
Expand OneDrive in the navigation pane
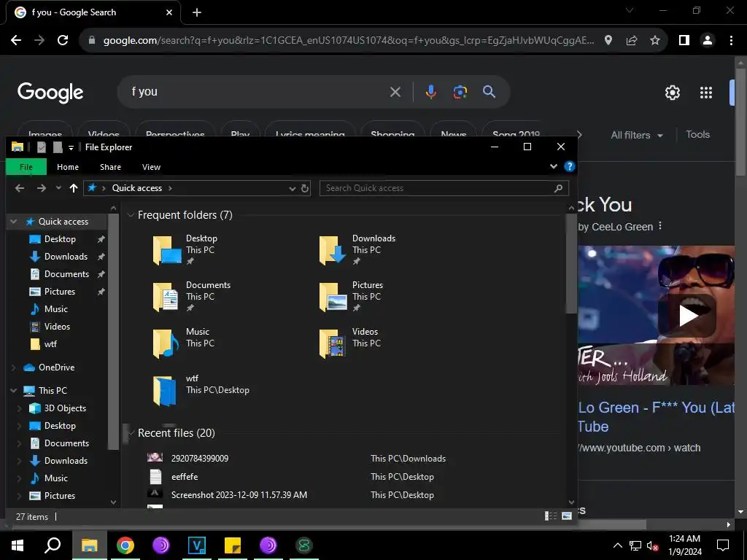point(14,367)
